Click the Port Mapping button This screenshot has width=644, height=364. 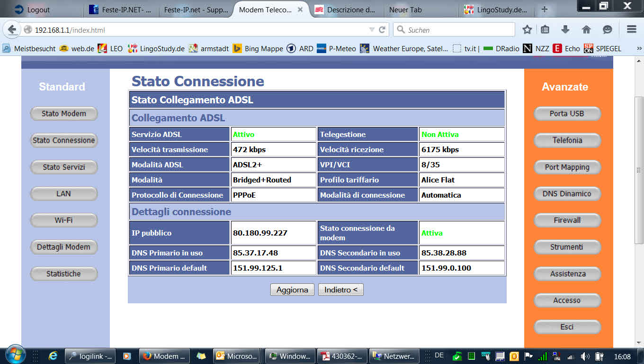click(567, 167)
